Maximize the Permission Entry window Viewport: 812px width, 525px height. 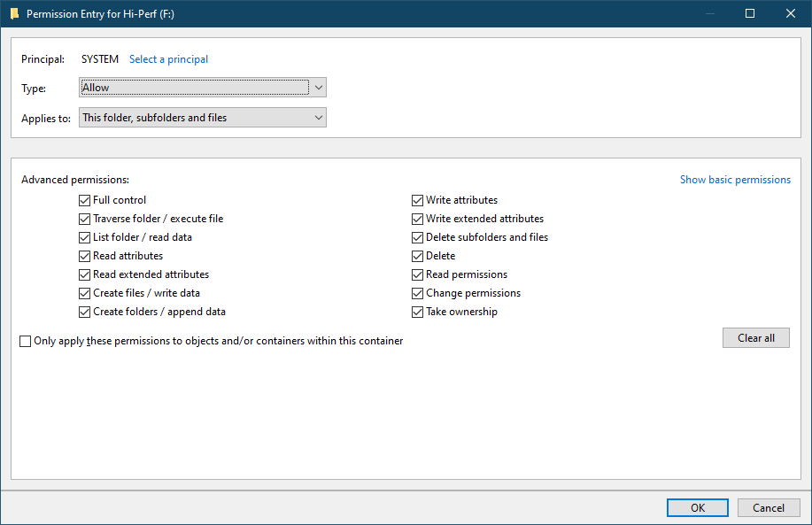[750, 13]
